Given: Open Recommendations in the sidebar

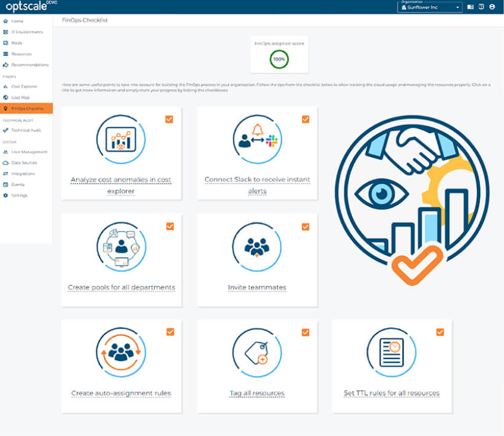Looking at the screenshot, I should (x=26, y=65).
